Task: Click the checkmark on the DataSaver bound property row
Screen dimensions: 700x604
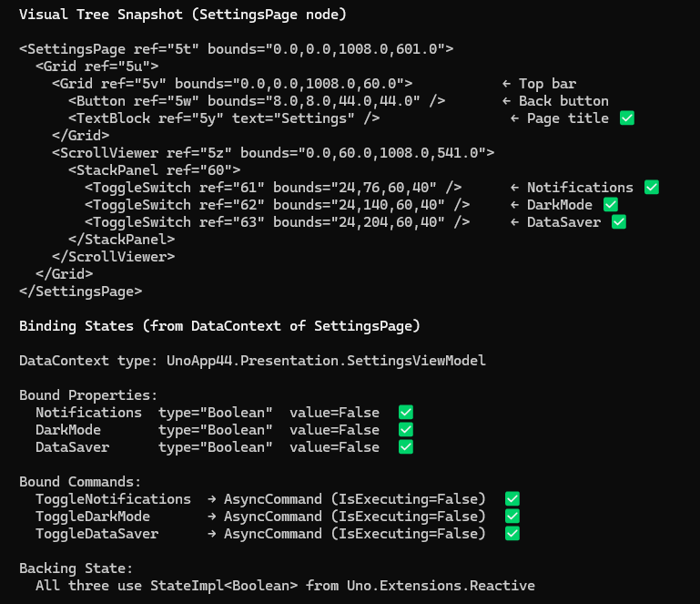Action: pos(406,447)
